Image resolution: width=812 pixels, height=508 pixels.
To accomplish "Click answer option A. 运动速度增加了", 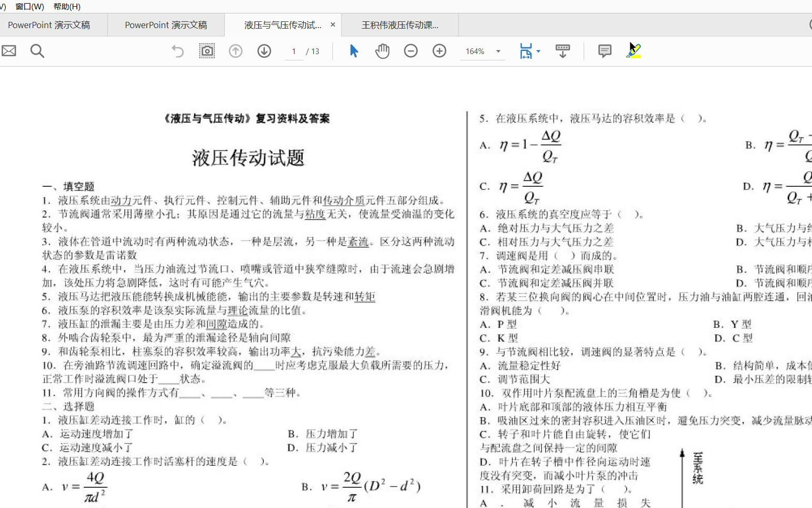I will [87, 434].
